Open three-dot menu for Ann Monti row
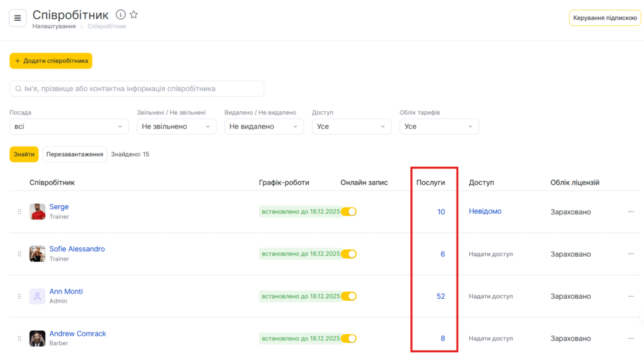 [x=631, y=296]
